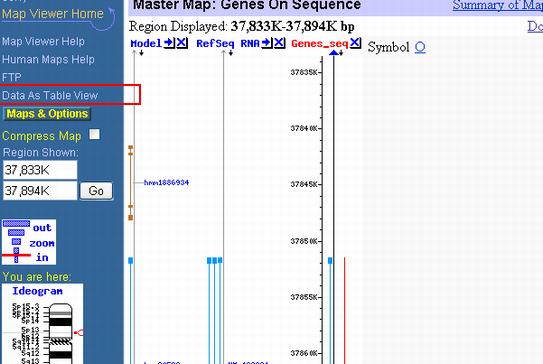Viewport: 543px width, 364px height.
Task: Open Maps & Options
Action: click(47, 114)
